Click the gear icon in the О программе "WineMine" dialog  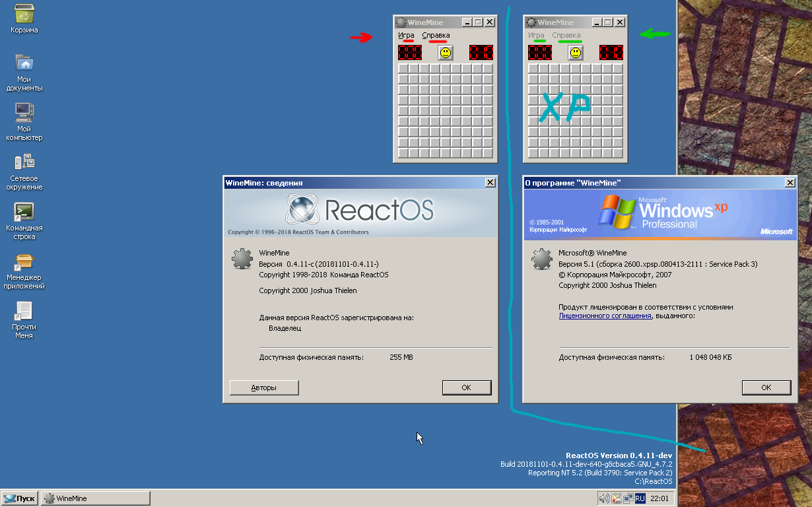coord(542,258)
